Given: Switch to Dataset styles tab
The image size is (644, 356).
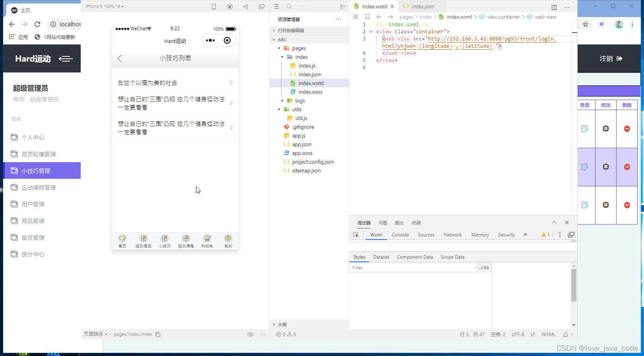Looking at the screenshot, I should point(381,257).
